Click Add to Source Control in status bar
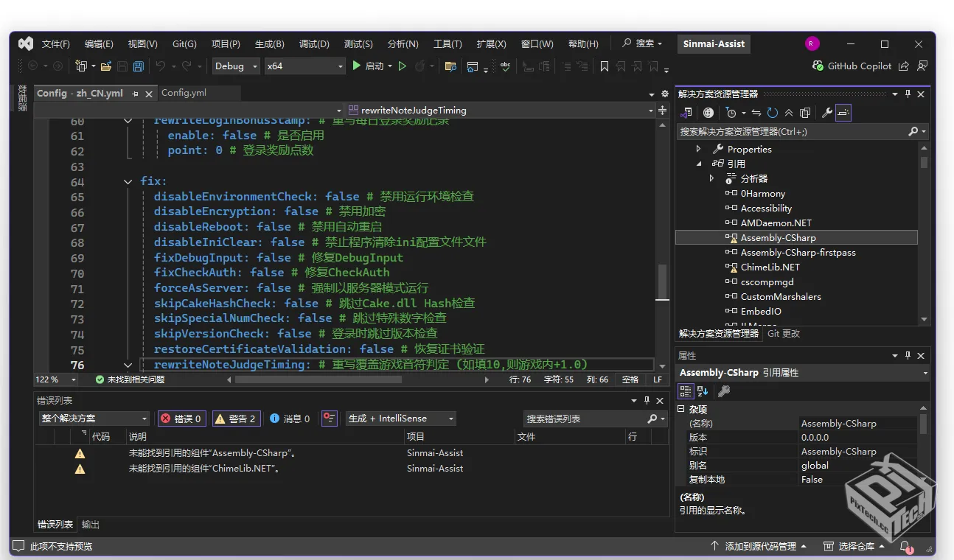The height and width of the screenshot is (560, 954). 760,546
